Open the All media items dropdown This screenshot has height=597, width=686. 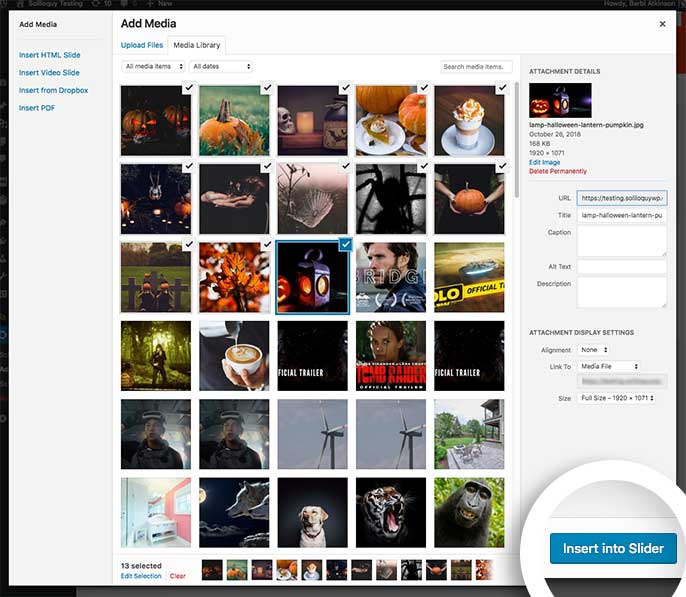tap(153, 66)
